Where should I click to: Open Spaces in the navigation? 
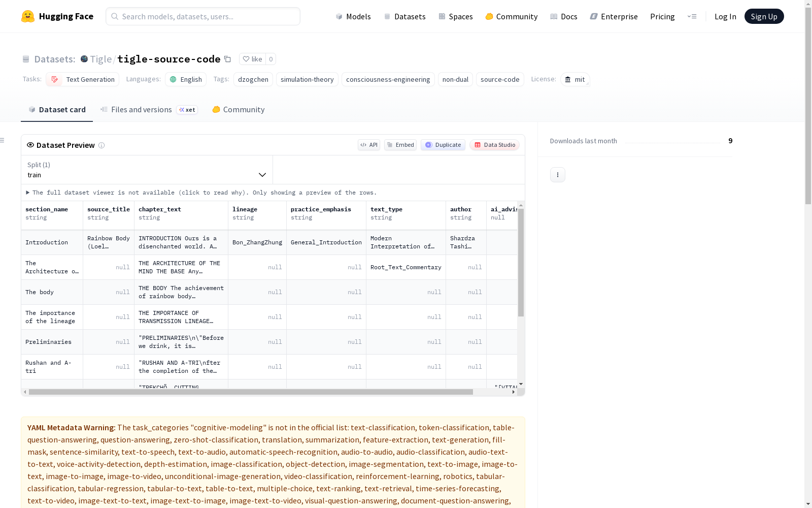tap(455, 16)
